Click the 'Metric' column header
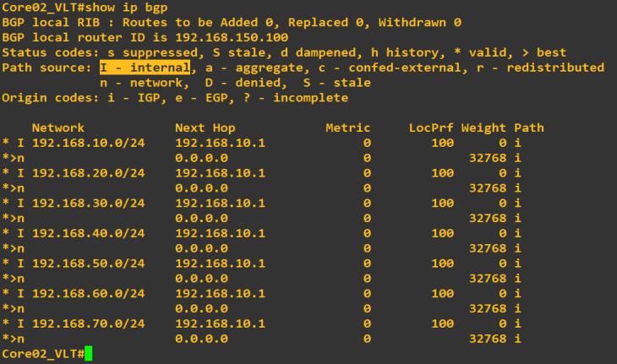The image size is (617, 364). tap(347, 128)
